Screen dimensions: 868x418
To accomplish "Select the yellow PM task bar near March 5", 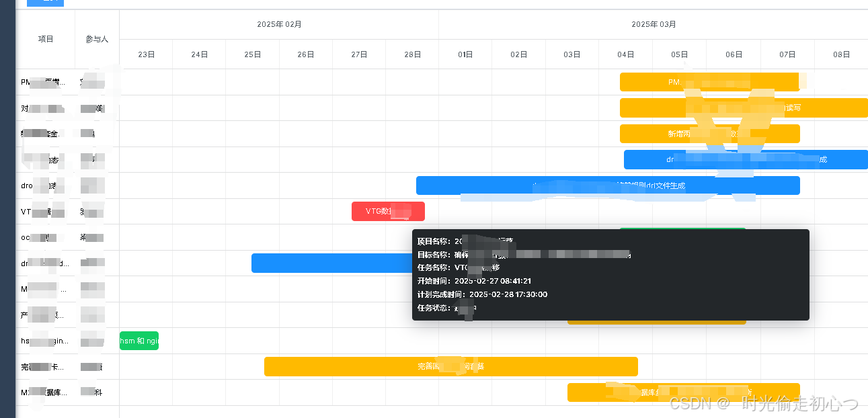I will point(709,81).
